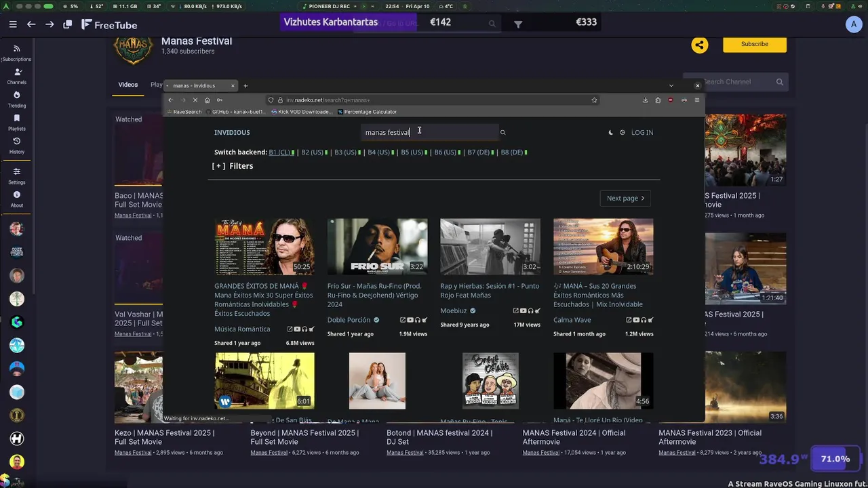Open the browser's list-all-tabs dropdown arrow
The width and height of the screenshot is (868, 488).
pyautogui.click(x=671, y=85)
